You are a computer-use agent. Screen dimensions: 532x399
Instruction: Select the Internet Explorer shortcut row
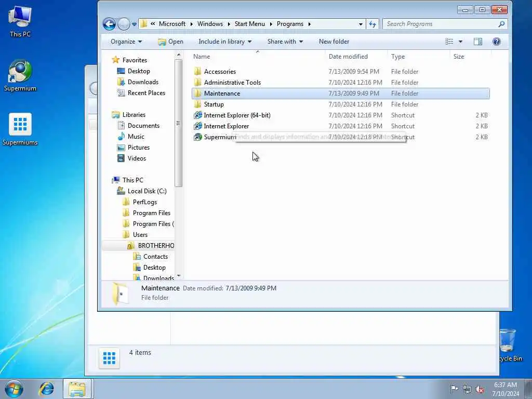click(x=341, y=126)
